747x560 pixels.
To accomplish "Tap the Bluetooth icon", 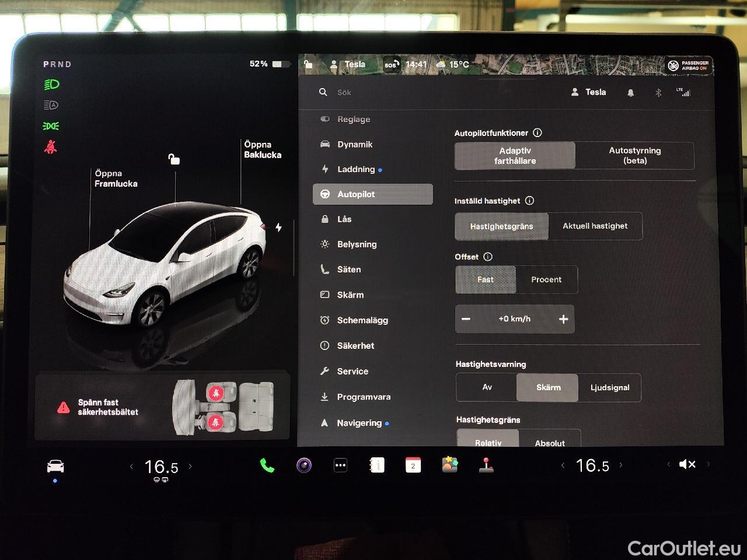I will pos(658,93).
